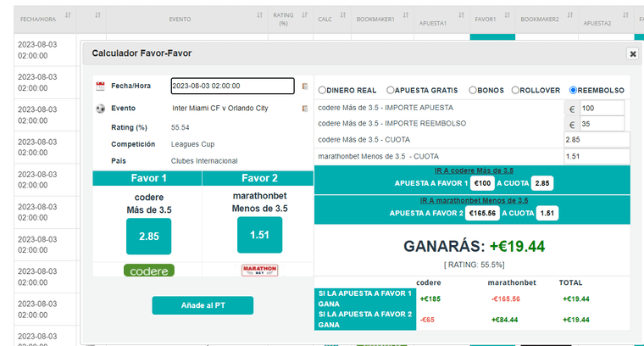Click the -€65 codere outcome value
The image size is (644, 346).
(x=427, y=320)
